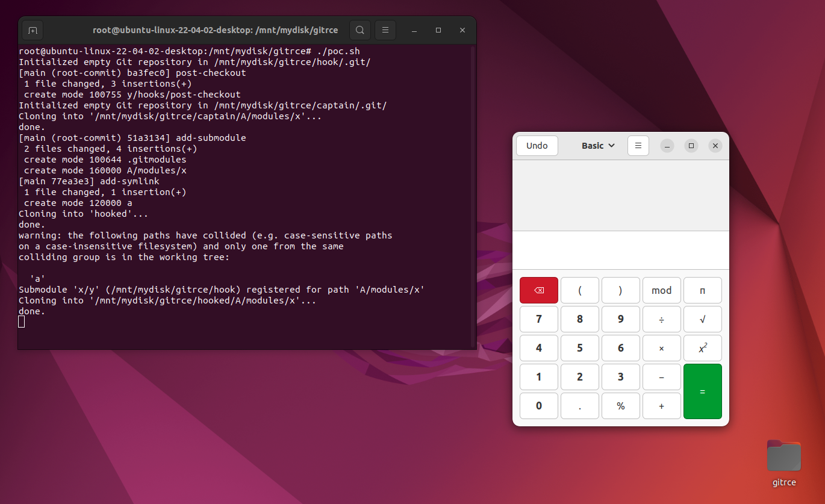Click the x squared button
Viewport: 825px width, 504px height.
click(x=702, y=348)
